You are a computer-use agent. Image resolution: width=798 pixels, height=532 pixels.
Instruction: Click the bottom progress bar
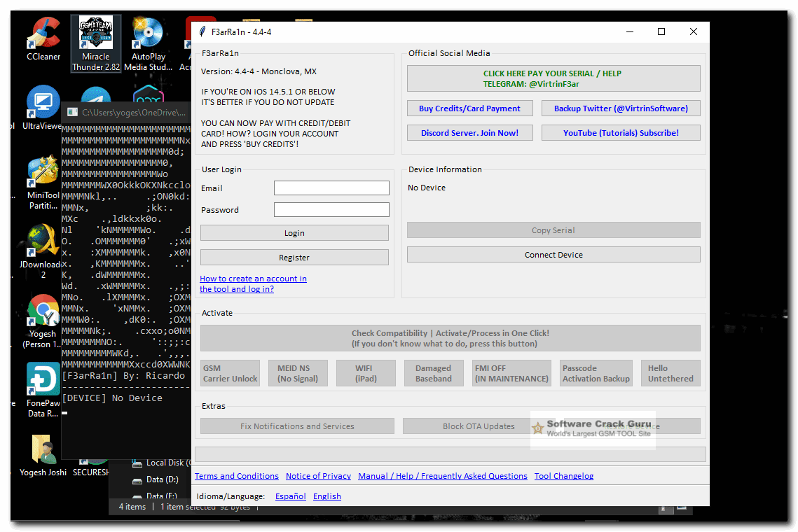(x=450, y=454)
